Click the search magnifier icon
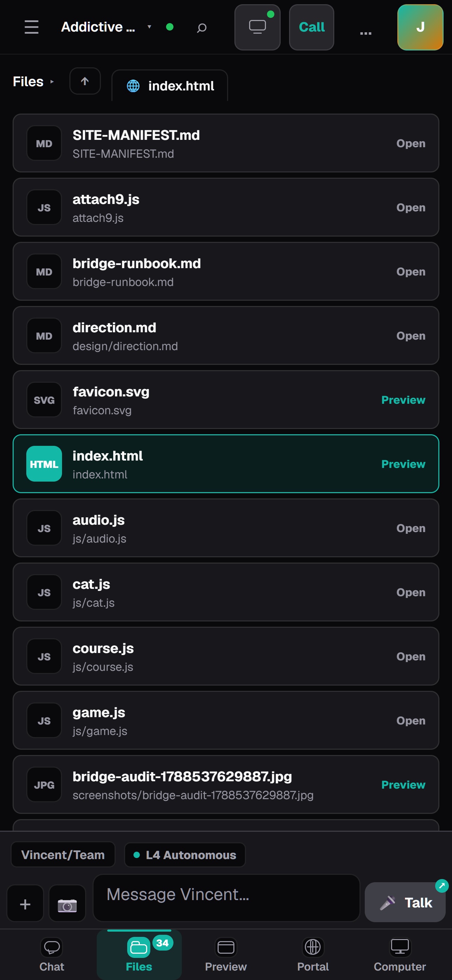Viewport: 452px width, 980px height. (x=202, y=27)
